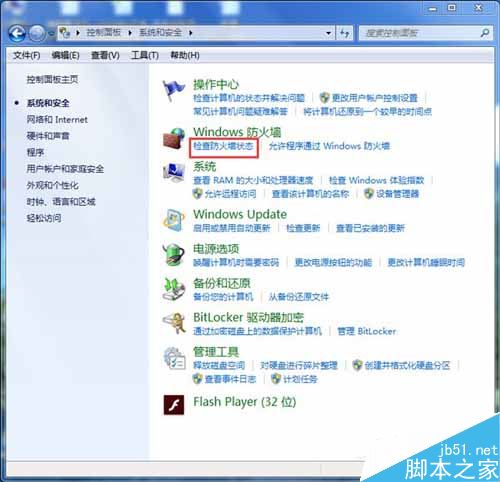This screenshot has width=500, height=482.
Task: Click the System computer monitor icon
Action: click(173, 173)
